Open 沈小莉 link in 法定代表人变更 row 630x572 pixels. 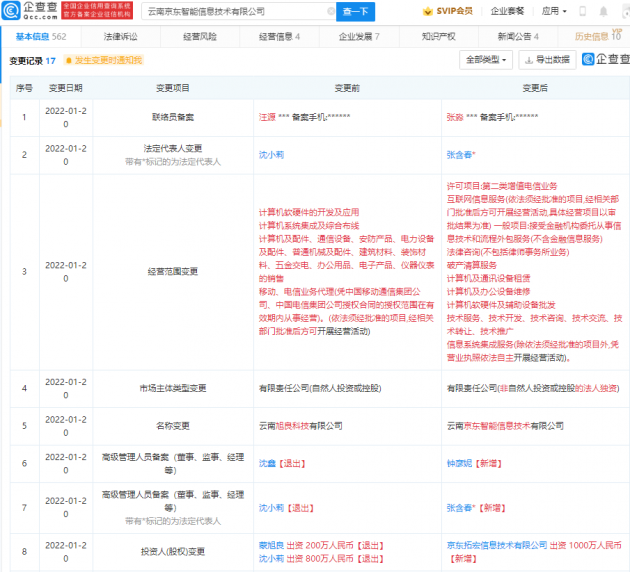pos(271,155)
